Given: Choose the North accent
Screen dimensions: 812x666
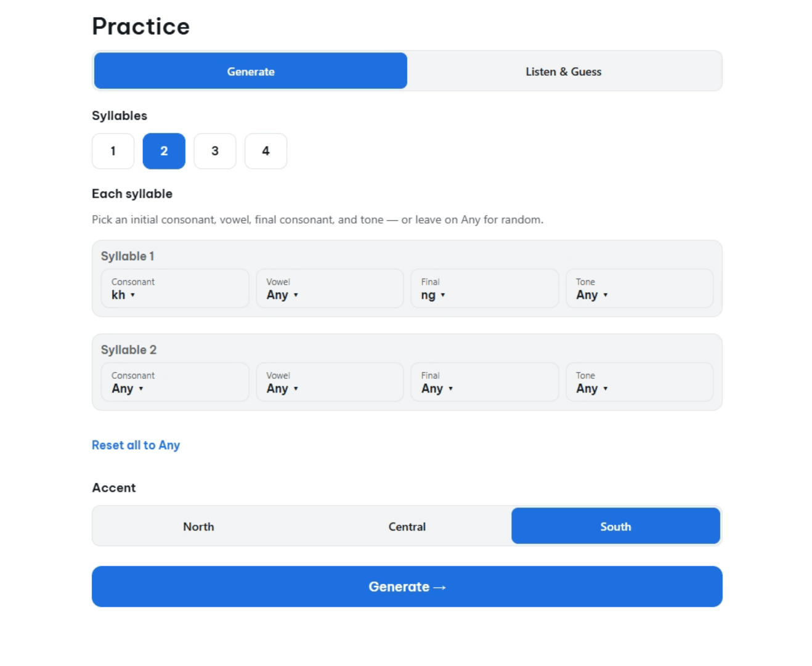Looking at the screenshot, I should point(198,526).
